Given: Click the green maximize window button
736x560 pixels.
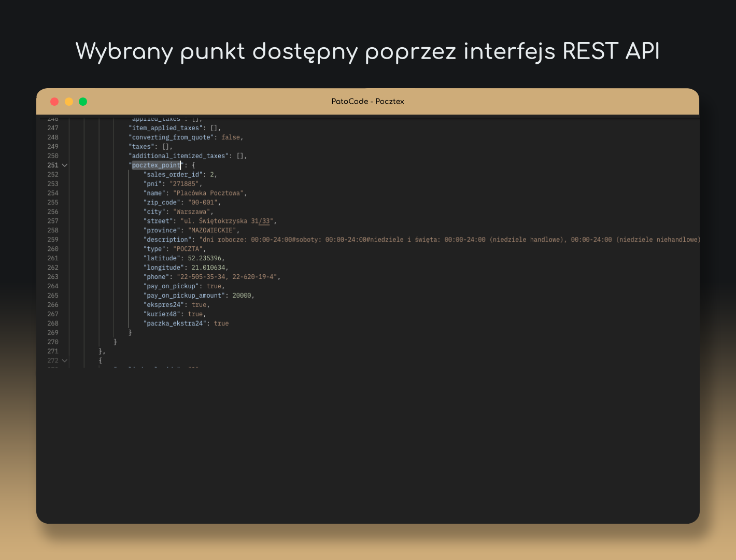Looking at the screenshot, I should (83, 102).
